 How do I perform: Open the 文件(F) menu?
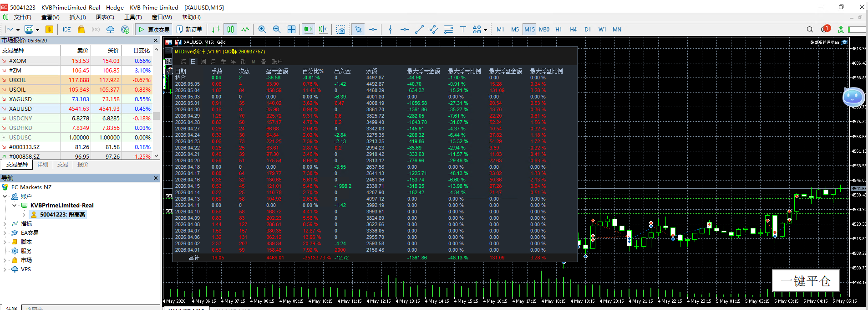tap(22, 17)
